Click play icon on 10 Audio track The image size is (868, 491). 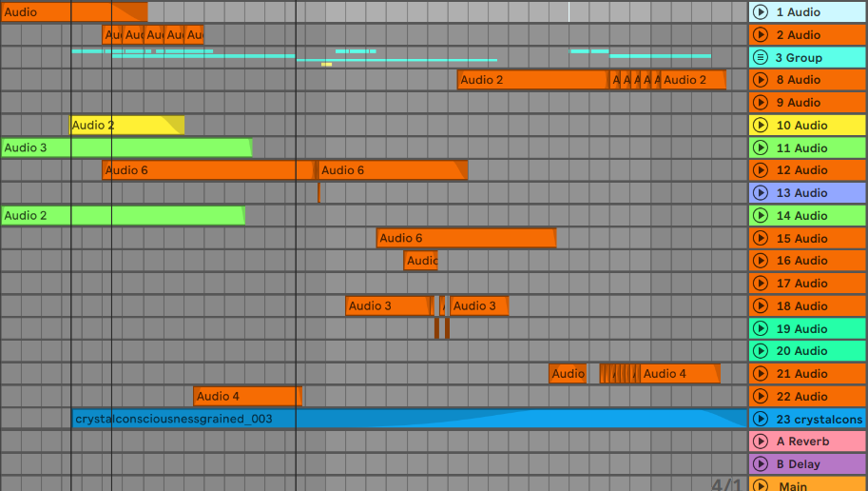[761, 126]
